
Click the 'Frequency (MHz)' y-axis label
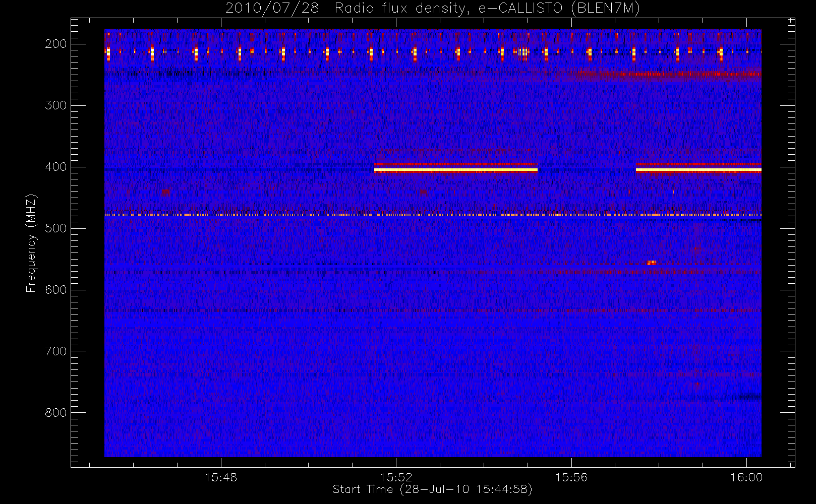(31, 243)
